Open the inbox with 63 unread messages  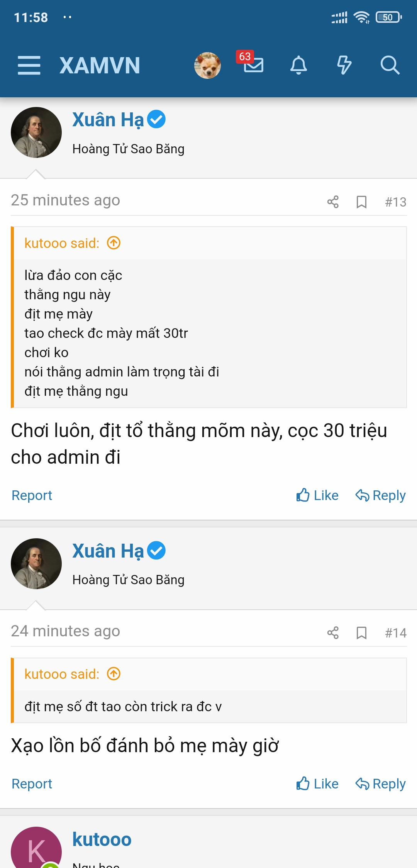[x=253, y=64]
